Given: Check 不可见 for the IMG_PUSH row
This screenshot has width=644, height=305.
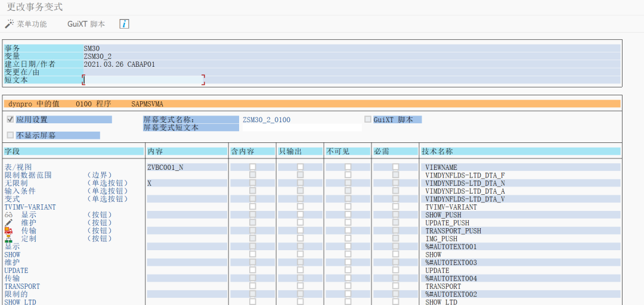Looking at the screenshot, I should tap(348, 238).
